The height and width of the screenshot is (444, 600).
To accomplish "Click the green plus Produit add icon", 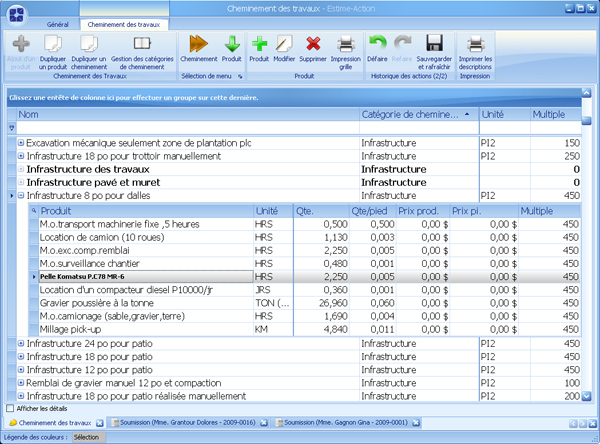I will tap(259, 44).
